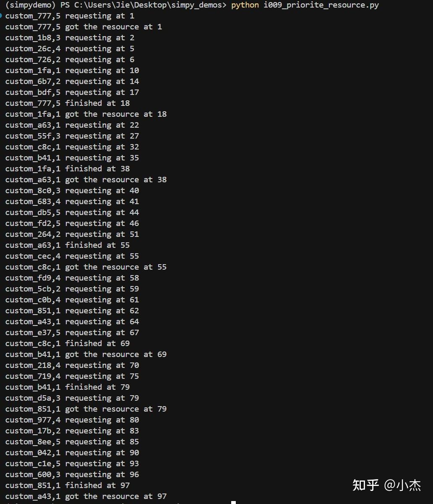Click the line "custom_777,5 got the resource at 1"
Image resolution: width=433 pixels, height=504 pixels.
[x=83, y=27]
